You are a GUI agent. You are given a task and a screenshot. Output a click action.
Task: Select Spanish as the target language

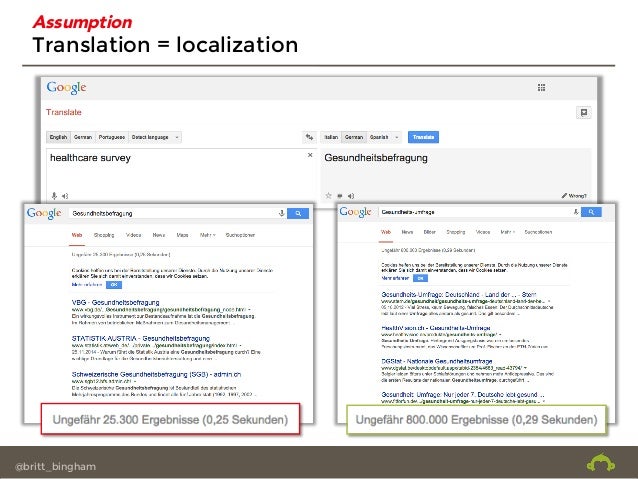379,137
